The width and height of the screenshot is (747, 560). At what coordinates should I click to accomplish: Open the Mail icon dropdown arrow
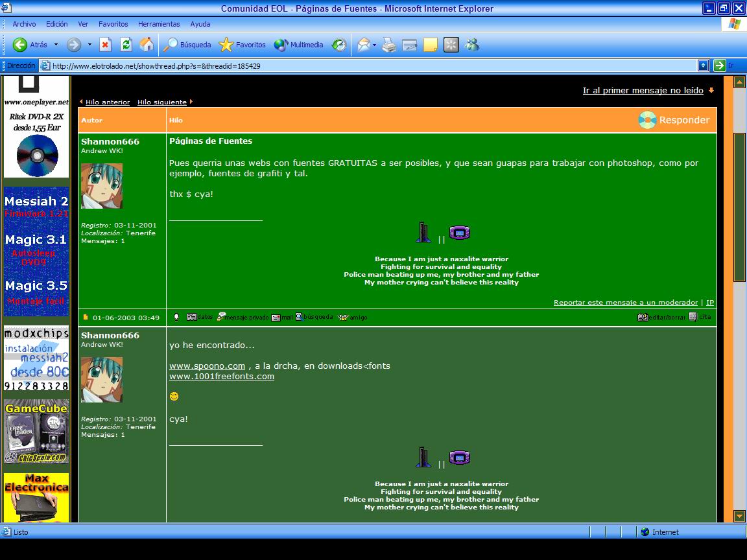(x=374, y=45)
